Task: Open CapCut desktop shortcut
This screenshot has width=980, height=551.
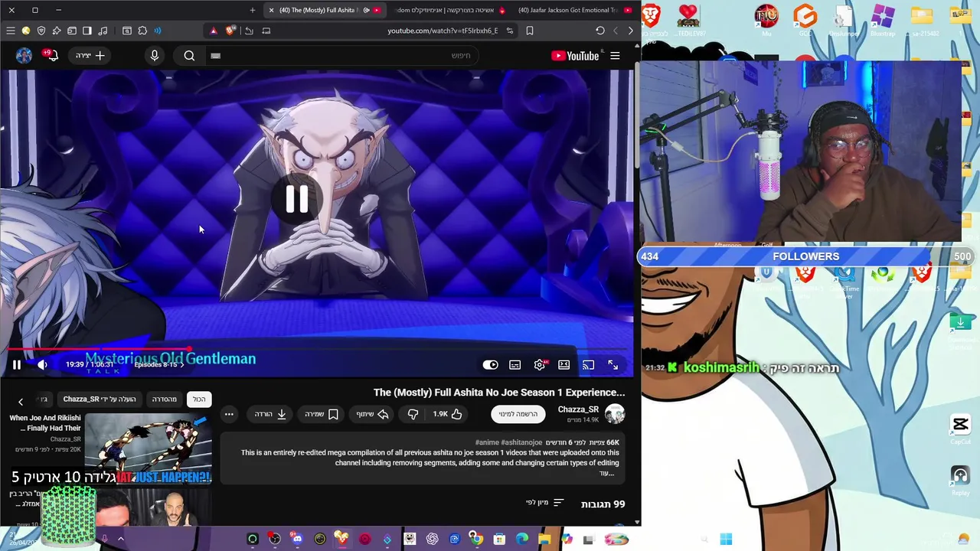Action: click(960, 428)
